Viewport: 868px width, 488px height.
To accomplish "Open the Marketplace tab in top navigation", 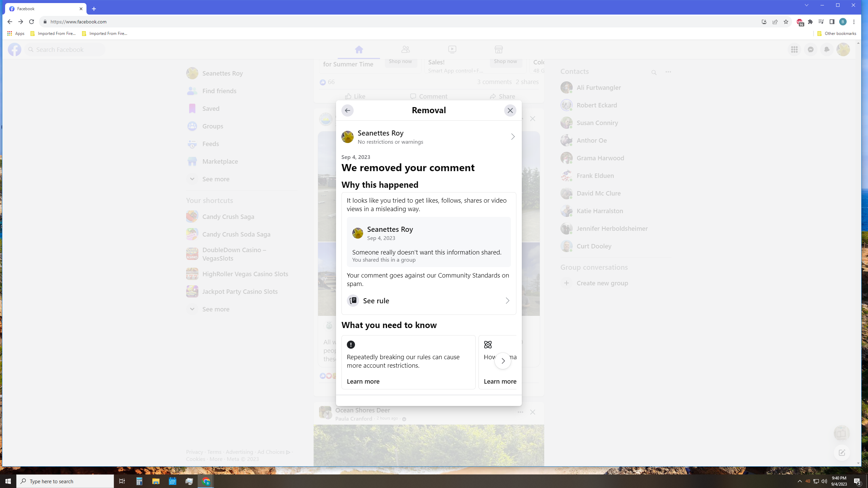I will pyautogui.click(x=498, y=49).
